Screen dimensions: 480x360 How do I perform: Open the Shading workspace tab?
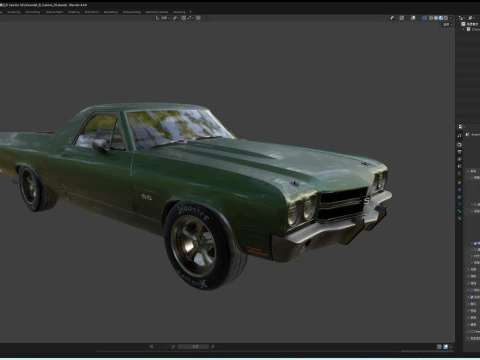(x=74, y=12)
